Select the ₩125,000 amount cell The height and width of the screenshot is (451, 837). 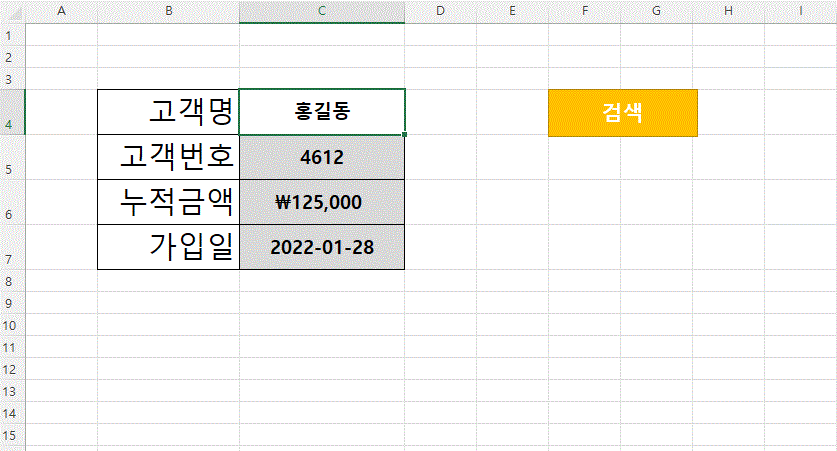click(x=322, y=202)
